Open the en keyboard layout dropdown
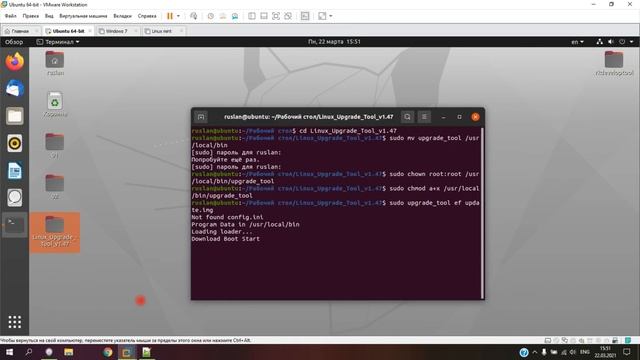This screenshot has height=360, width=640. click(578, 42)
